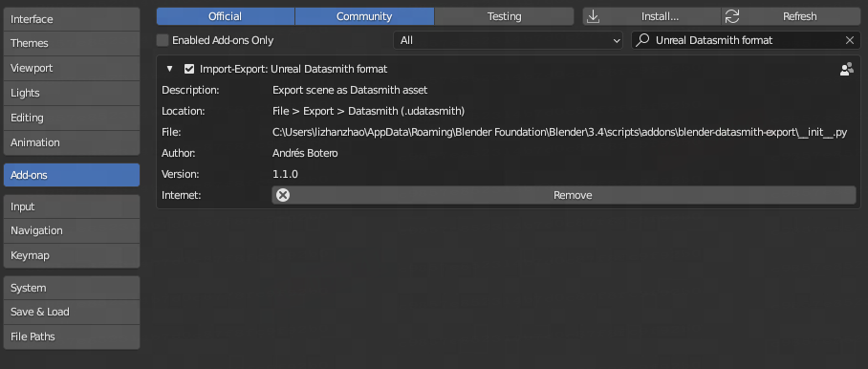Screen dimensions: 868x369
Task: Click the Author: label
Action: (178, 153)
